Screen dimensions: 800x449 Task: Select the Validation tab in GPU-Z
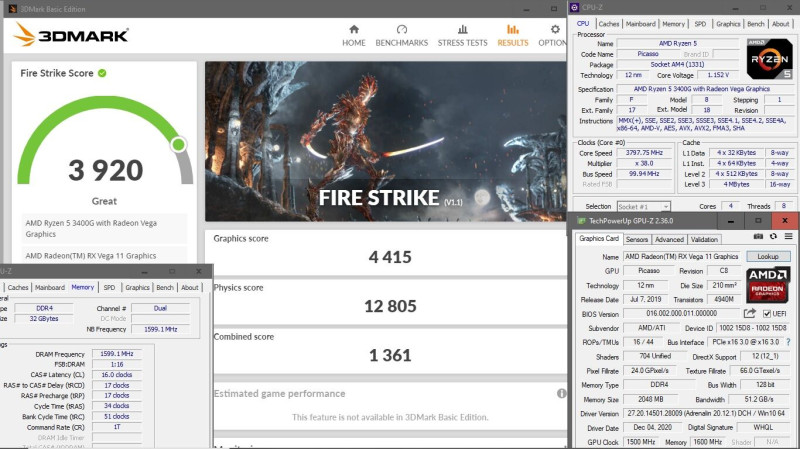pyautogui.click(x=704, y=239)
